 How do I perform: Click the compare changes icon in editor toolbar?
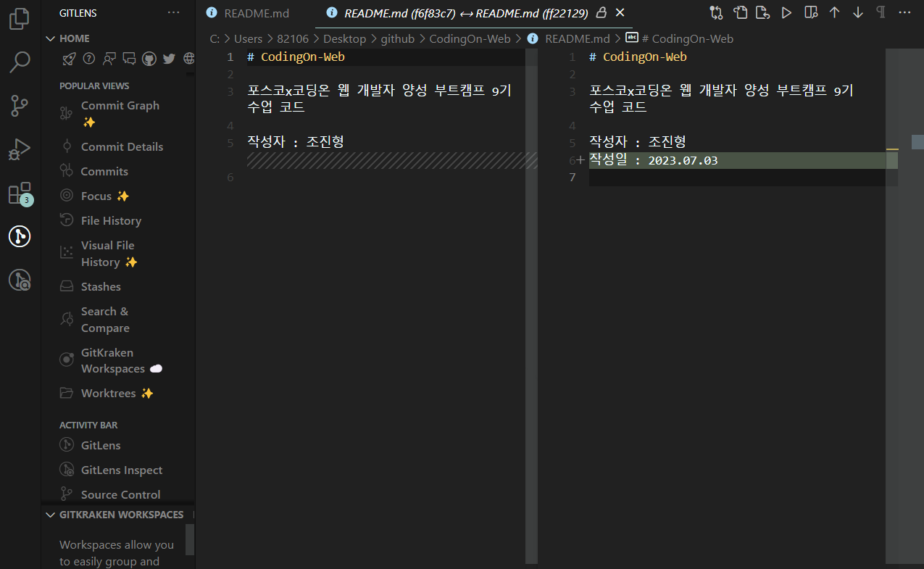716,12
